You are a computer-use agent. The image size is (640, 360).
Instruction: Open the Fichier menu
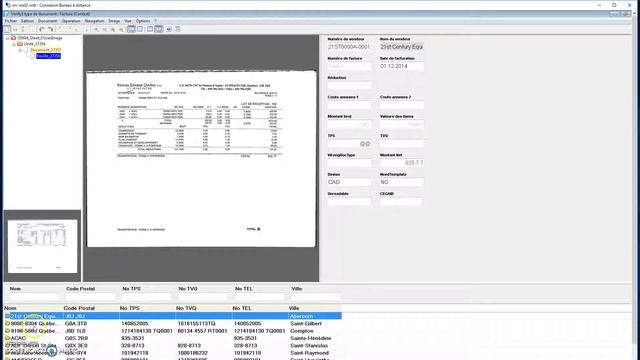pos(11,21)
